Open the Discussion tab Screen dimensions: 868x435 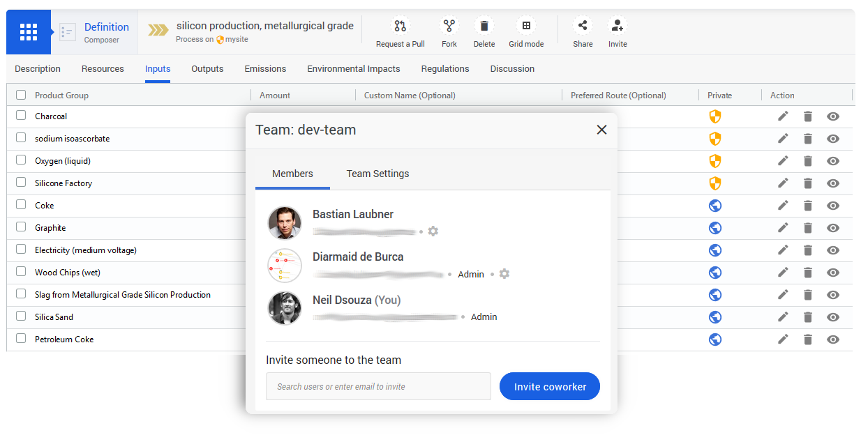(x=512, y=69)
